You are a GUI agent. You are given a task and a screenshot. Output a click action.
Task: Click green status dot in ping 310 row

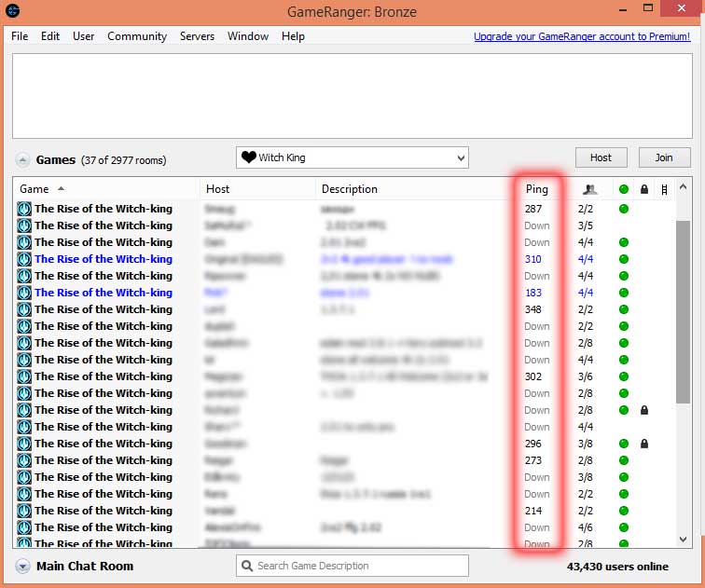624,259
